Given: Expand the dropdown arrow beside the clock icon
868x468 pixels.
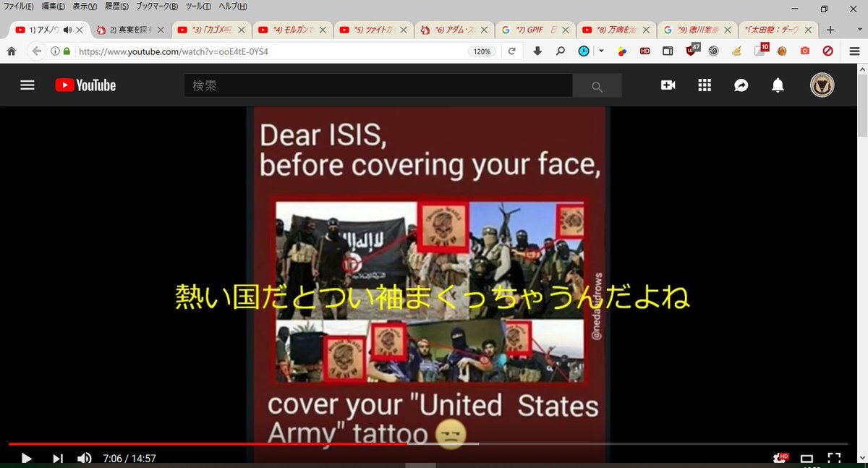Looking at the screenshot, I should (x=601, y=51).
